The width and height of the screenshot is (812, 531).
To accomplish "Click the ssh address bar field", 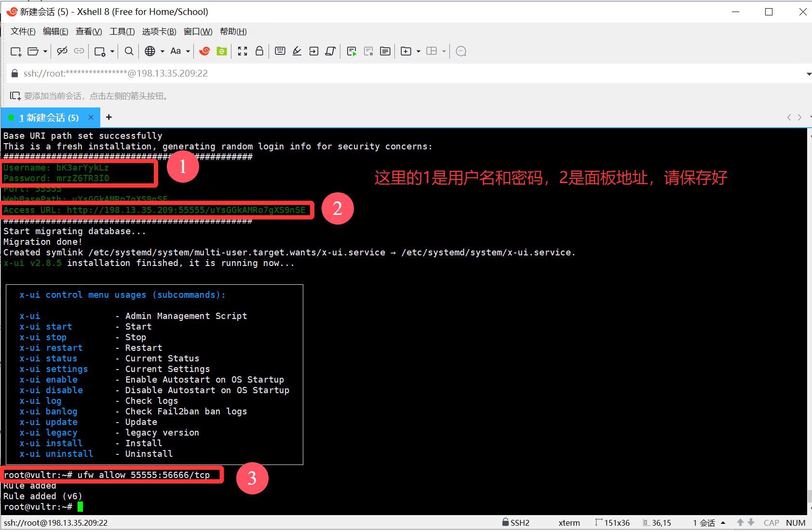I will click(x=338, y=73).
